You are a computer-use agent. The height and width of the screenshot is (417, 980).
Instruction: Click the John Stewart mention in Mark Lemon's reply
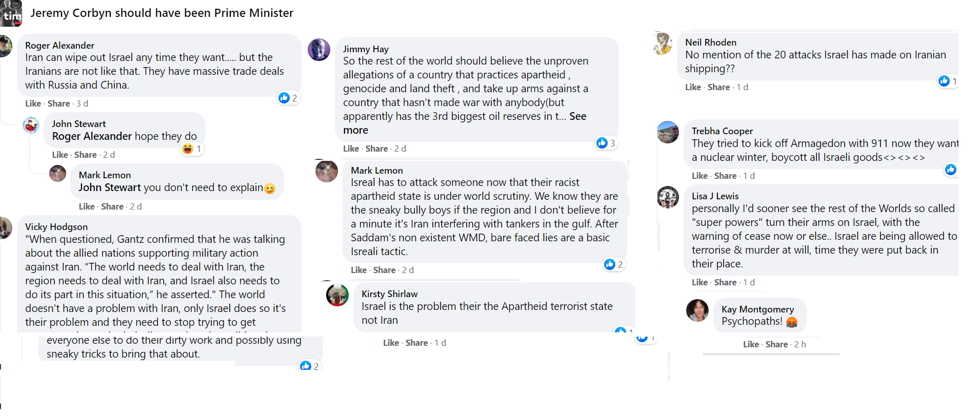point(109,187)
